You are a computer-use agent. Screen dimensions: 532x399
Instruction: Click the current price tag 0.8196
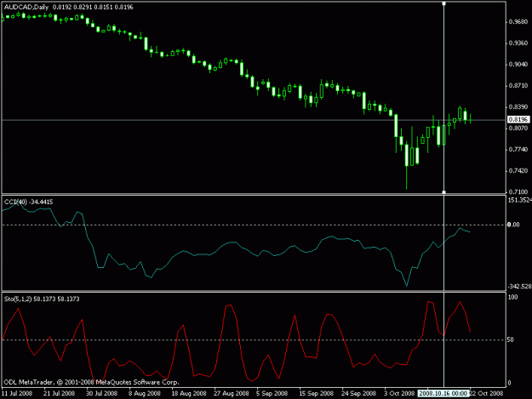[x=518, y=119]
